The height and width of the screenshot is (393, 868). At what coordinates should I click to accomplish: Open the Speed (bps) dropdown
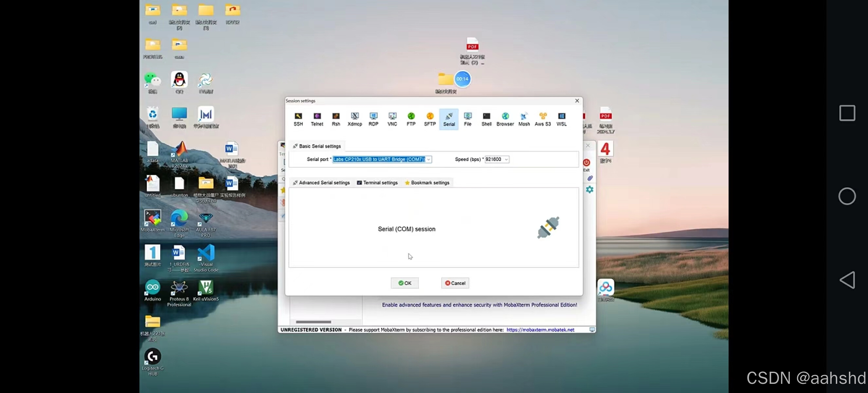506,159
